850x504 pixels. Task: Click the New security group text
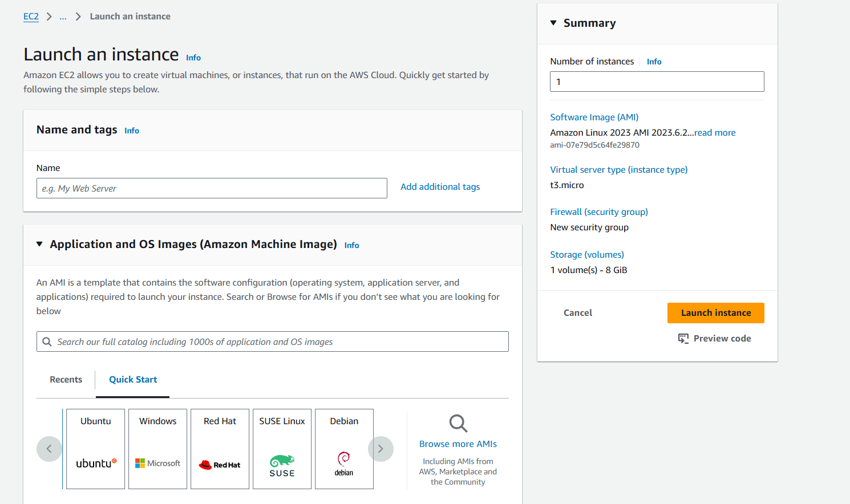[x=589, y=227]
